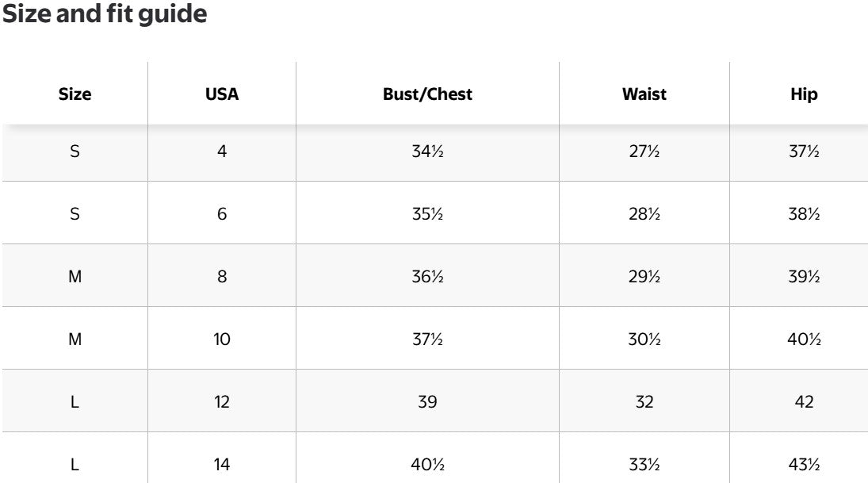868x483 pixels.
Task: Click the USA size 8 cell
Action: click(x=222, y=277)
